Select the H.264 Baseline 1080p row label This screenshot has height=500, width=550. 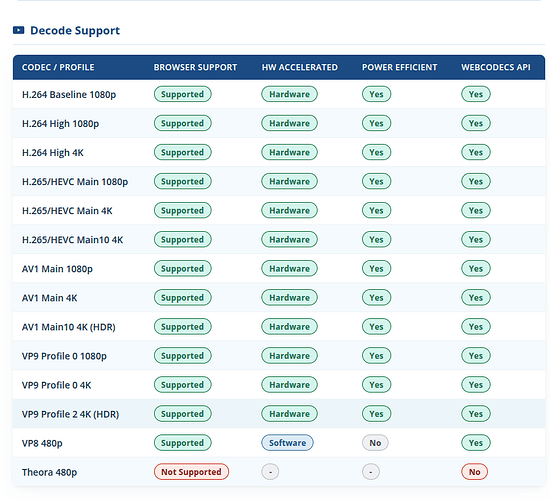(69, 95)
